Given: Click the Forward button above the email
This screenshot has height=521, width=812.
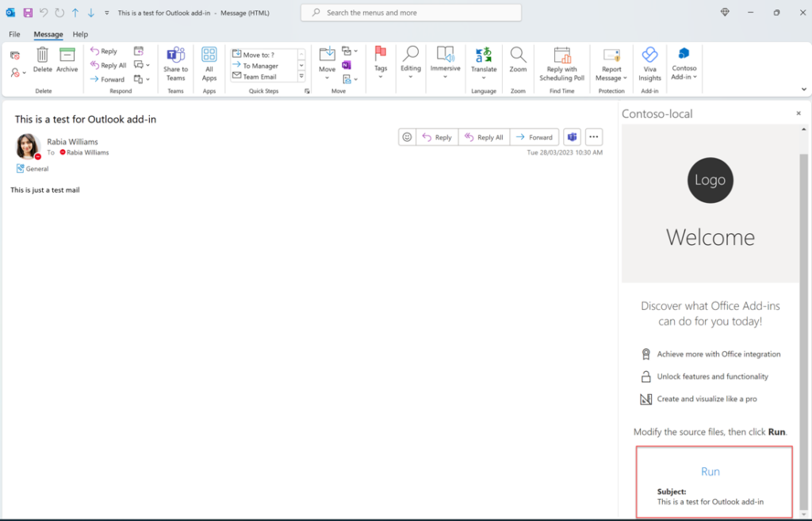Looking at the screenshot, I should pos(534,136).
